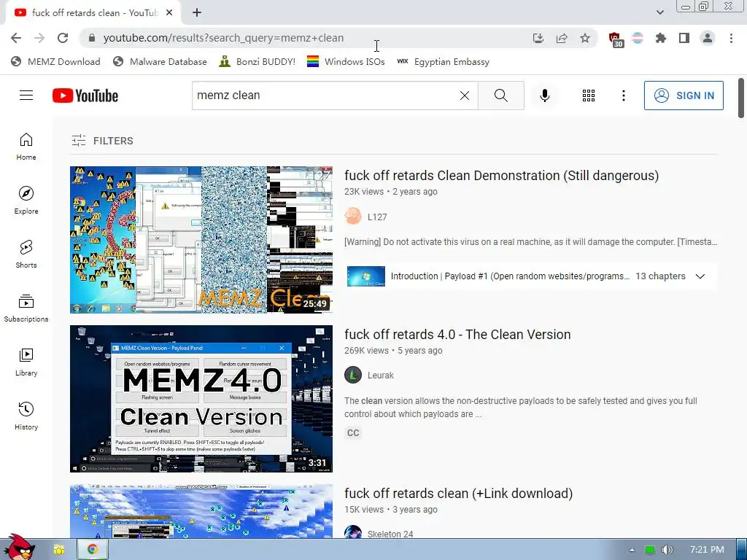
Task: Click the CC badge on Leurak video
Action: [x=353, y=433]
